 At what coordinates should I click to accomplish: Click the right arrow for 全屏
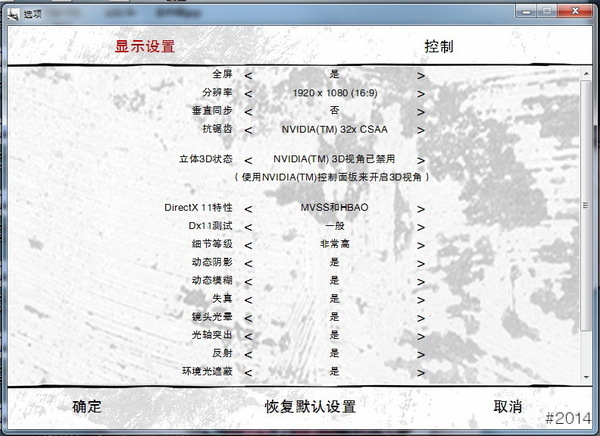(x=421, y=76)
